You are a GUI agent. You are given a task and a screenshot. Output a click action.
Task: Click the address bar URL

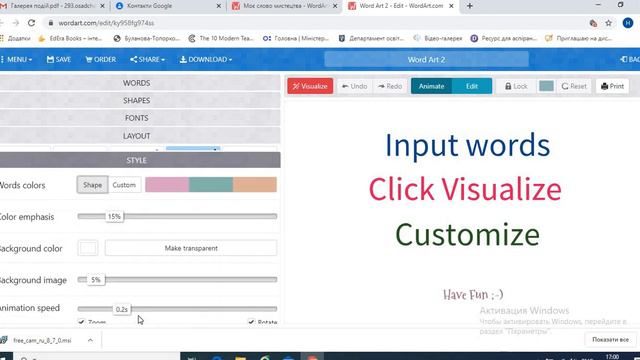106,23
